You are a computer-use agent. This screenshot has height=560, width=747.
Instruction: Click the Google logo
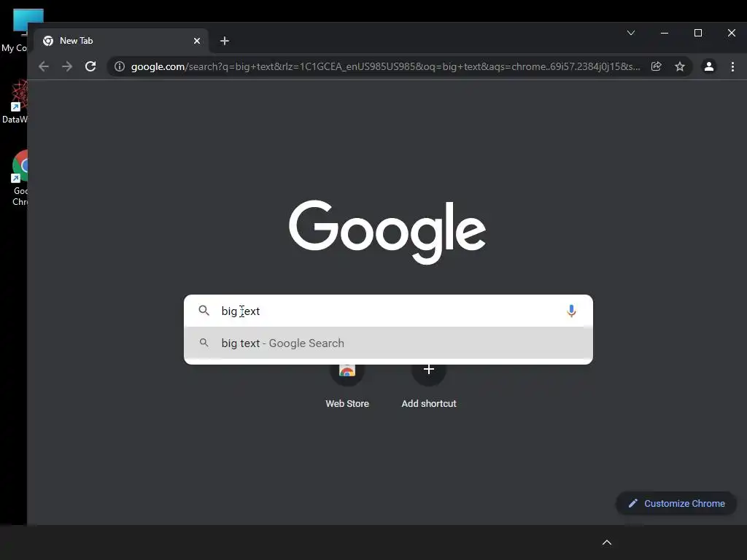click(x=387, y=232)
